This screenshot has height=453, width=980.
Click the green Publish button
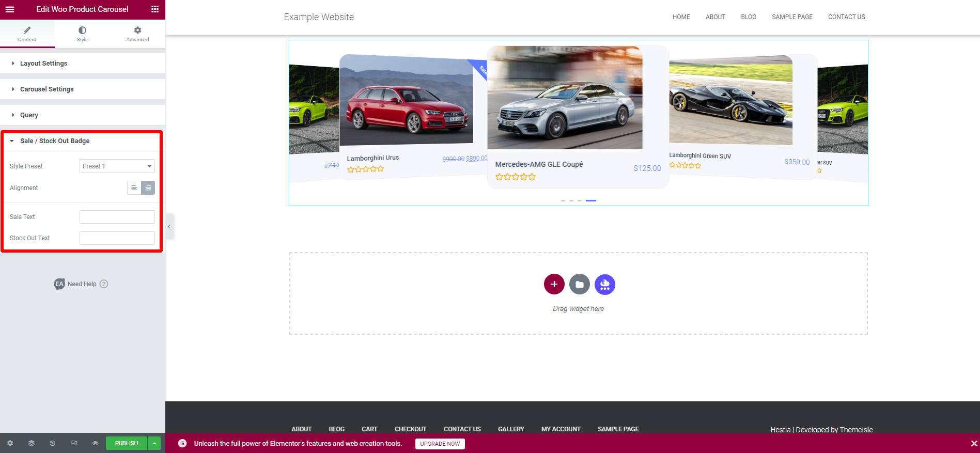127,443
